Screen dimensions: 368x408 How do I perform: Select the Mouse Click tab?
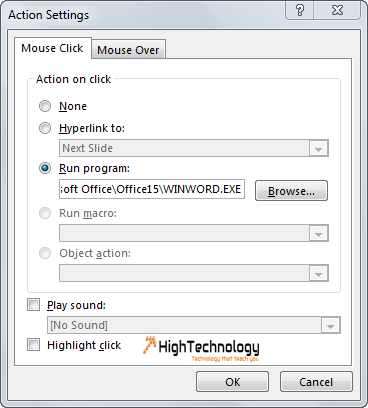[52, 48]
